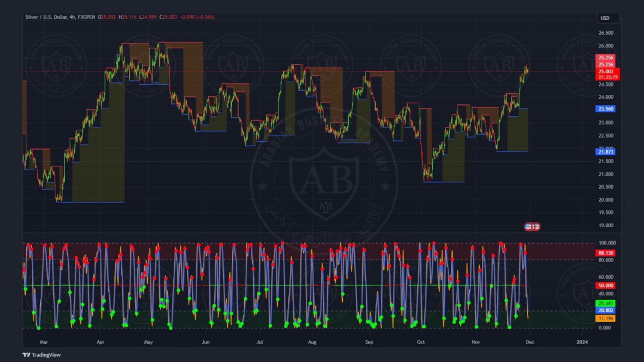Click the TradingView logo
This screenshot has height=362, width=644.
pyautogui.click(x=42, y=355)
